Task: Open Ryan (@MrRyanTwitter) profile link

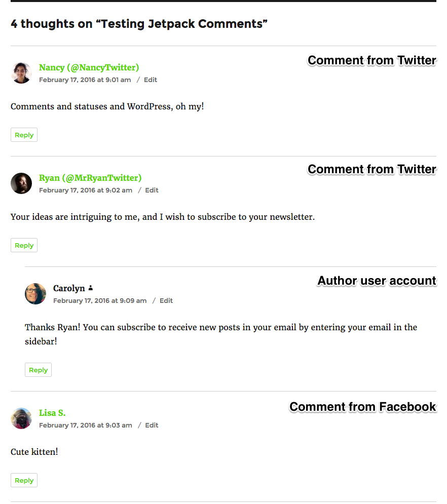Action: pyautogui.click(x=90, y=178)
